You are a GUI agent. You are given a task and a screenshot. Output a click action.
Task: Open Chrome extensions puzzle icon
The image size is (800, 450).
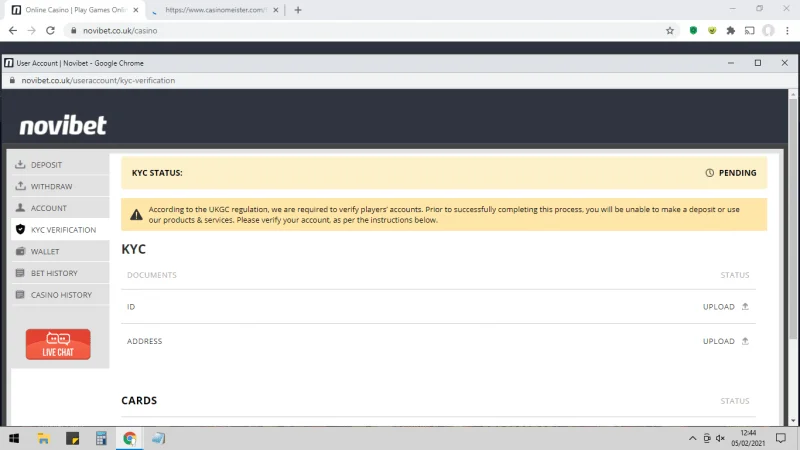click(731, 31)
